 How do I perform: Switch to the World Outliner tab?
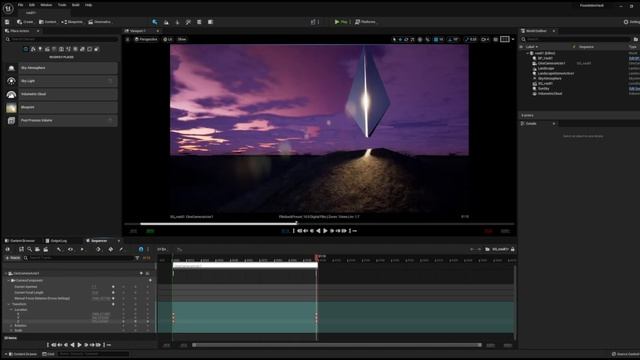coord(536,31)
